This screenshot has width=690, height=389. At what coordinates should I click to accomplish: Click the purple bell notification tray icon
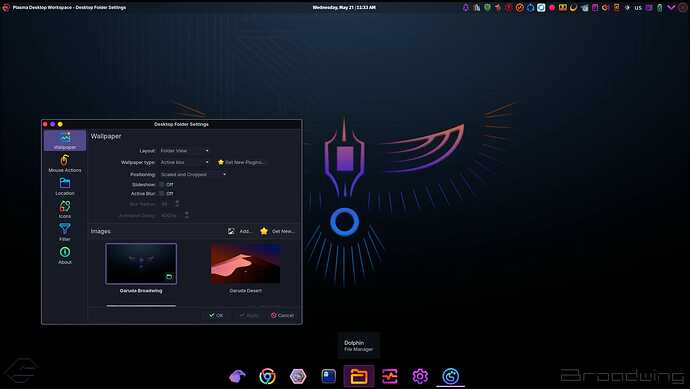tap(466, 7)
